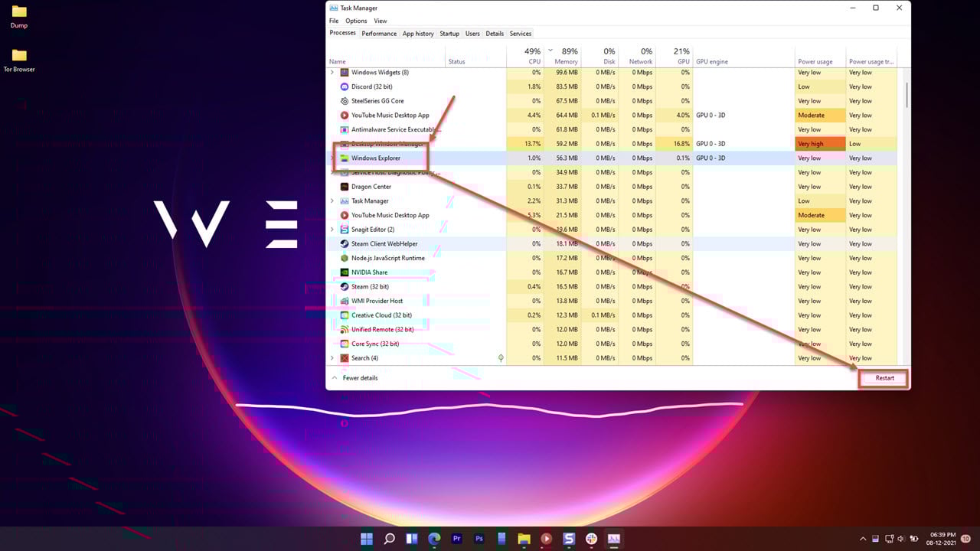This screenshot has height=551, width=980.
Task: Open Tor Browser folder on desktop
Action: pyautogui.click(x=19, y=60)
